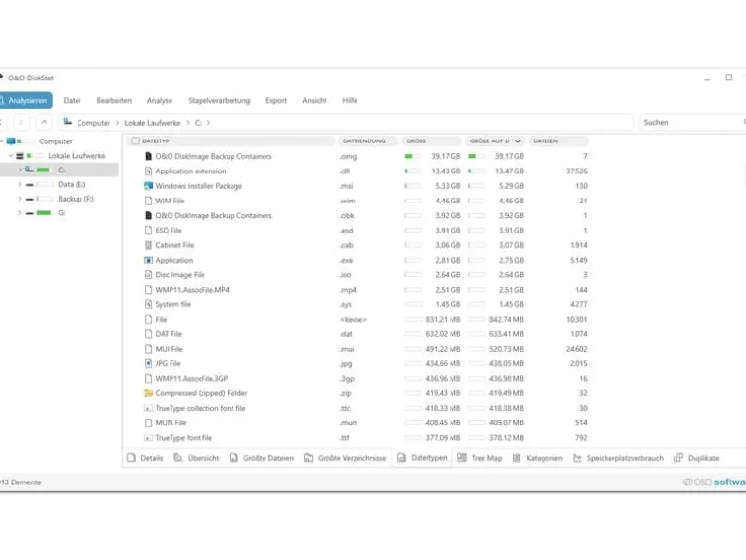Click the <keine> extension cell
The width and height of the screenshot is (746, 560).
[354, 320]
